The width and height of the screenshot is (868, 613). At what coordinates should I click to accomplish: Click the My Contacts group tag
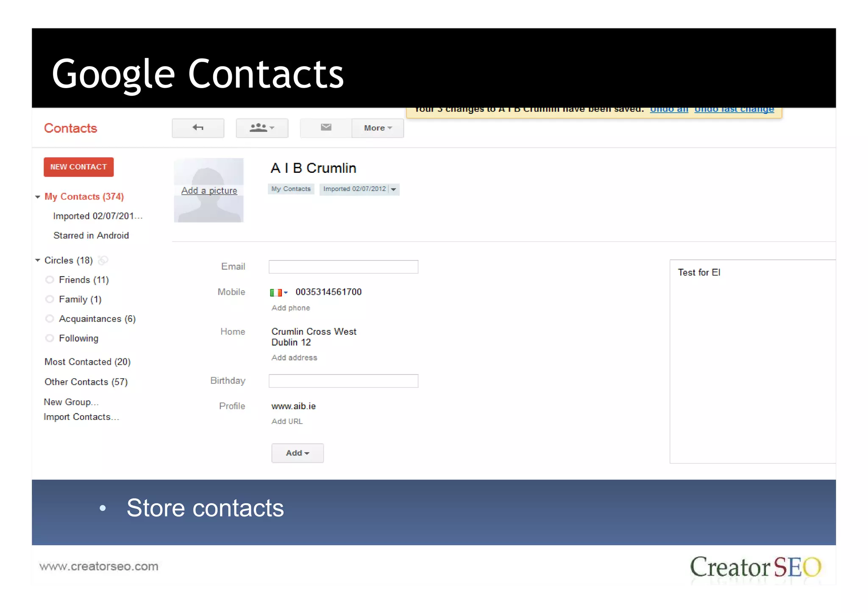(x=291, y=189)
